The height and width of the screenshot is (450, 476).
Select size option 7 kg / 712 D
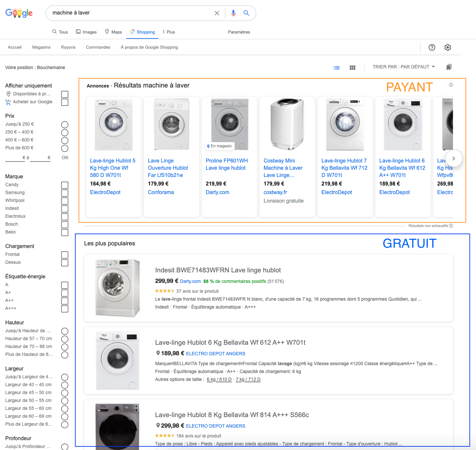(248, 379)
